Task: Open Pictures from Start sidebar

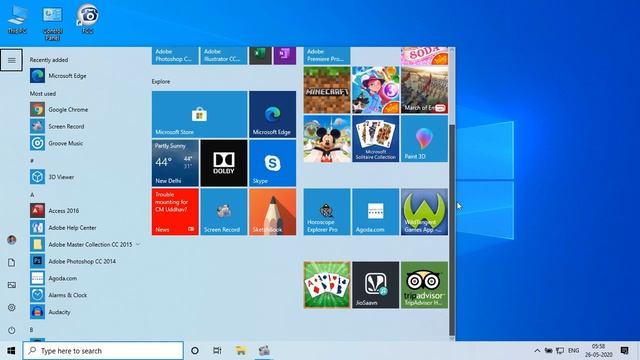Action: (x=11, y=285)
